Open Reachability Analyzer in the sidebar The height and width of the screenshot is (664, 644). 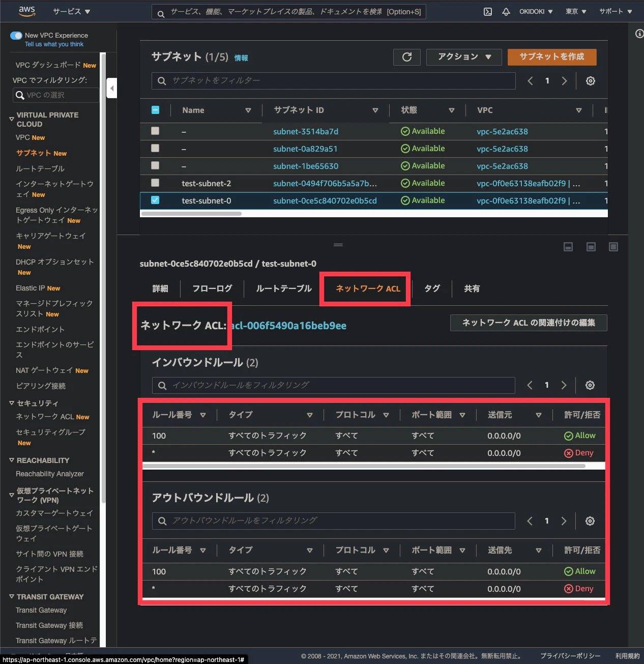[x=50, y=474]
